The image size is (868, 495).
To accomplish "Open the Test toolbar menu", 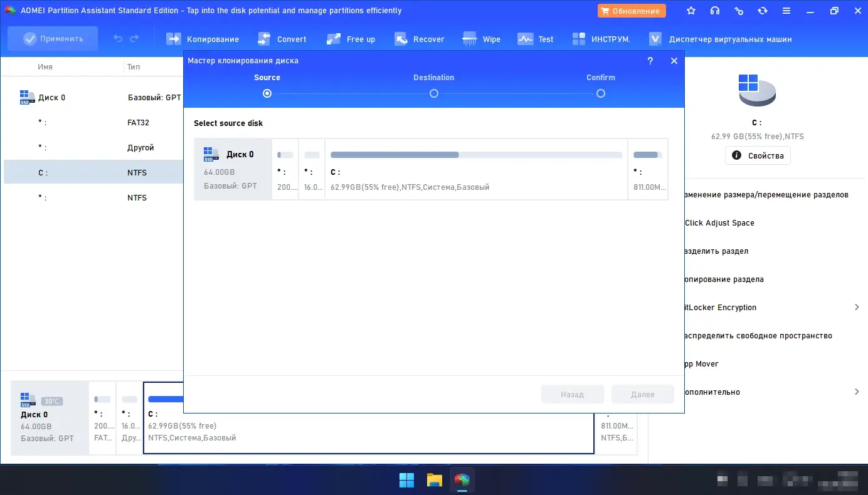I will [x=535, y=39].
